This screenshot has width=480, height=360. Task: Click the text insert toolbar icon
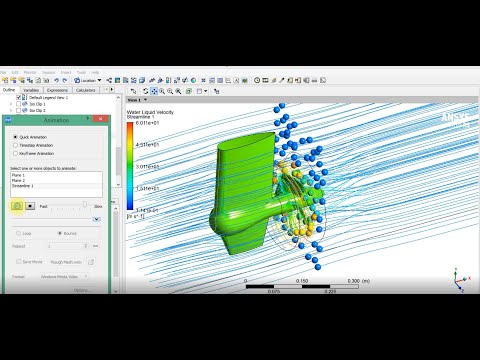coord(236,80)
